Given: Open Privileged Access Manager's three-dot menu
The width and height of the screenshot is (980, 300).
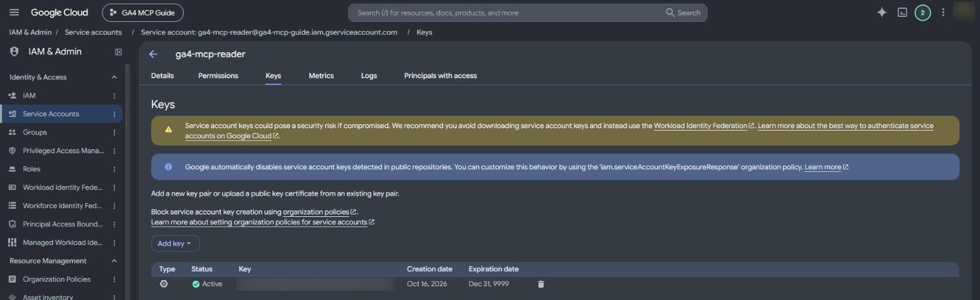Looking at the screenshot, I should click(114, 151).
